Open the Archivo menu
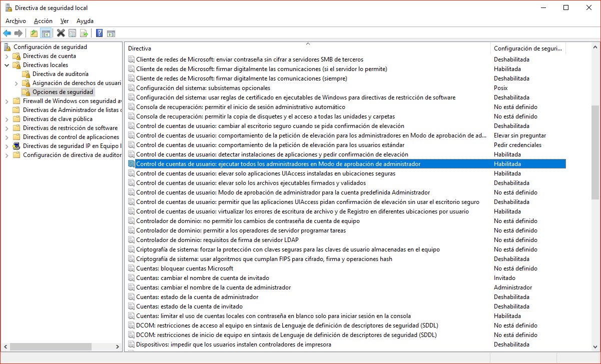 tap(16, 21)
